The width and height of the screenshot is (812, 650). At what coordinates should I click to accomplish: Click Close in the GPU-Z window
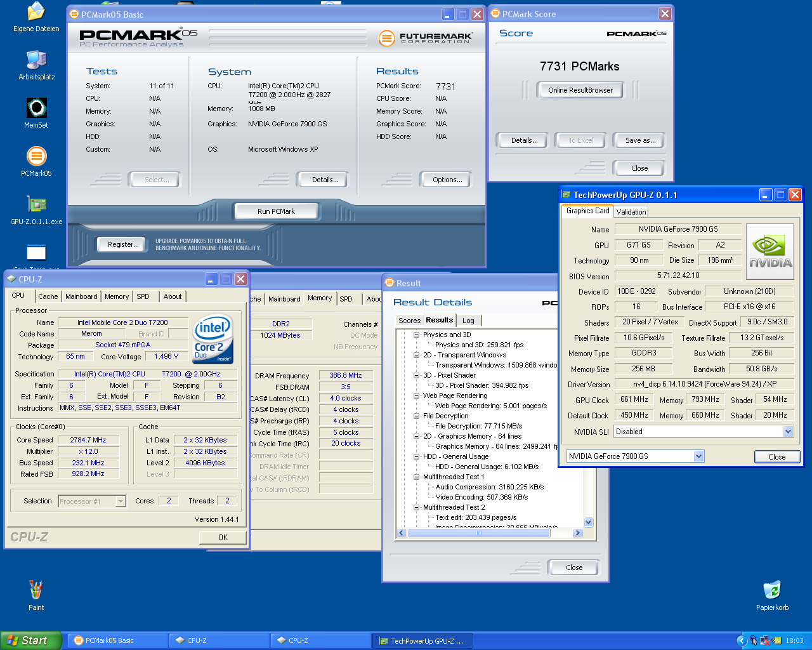[777, 456]
